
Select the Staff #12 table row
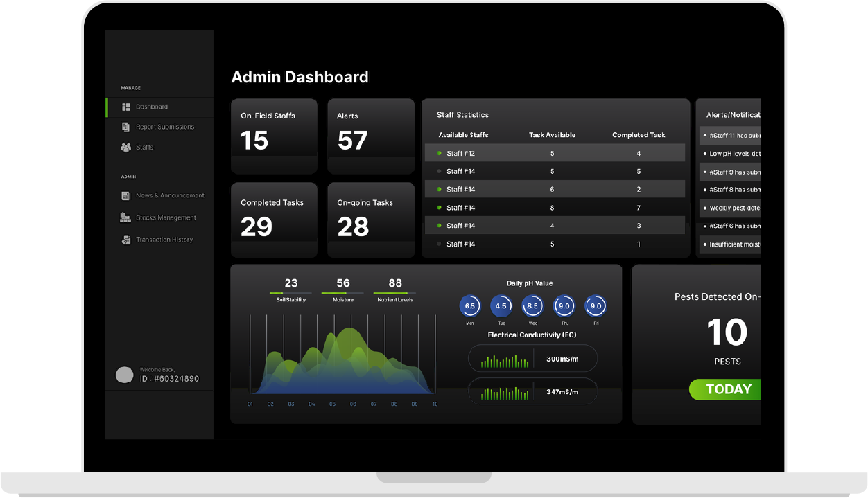[555, 153]
